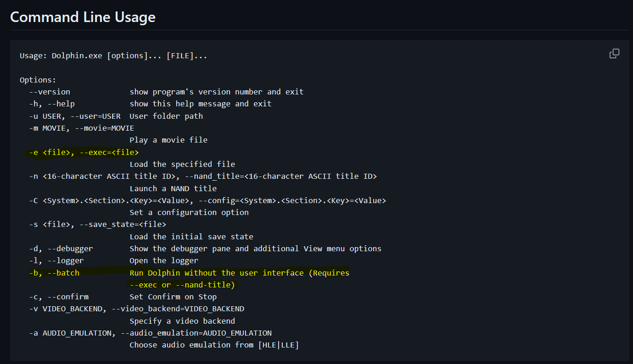Click the highlighted -e <file>, --exec=<file> line

tap(84, 152)
